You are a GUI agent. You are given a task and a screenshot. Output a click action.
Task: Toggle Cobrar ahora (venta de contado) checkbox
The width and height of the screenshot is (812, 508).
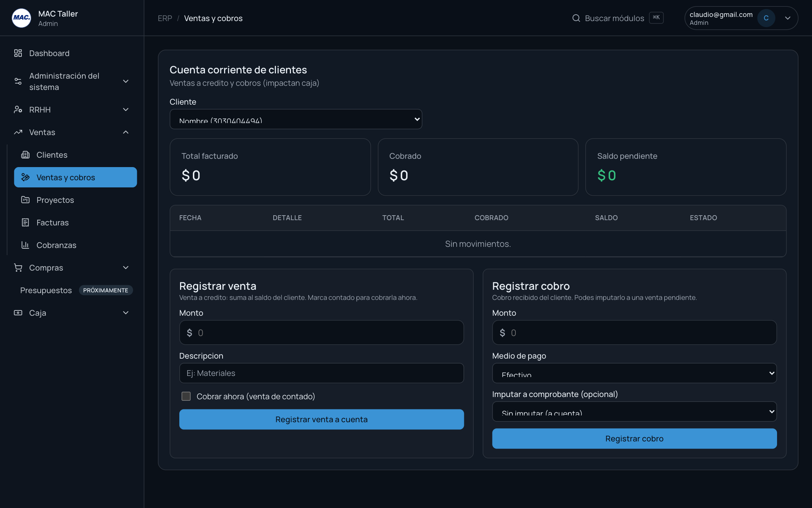coord(186,396)
